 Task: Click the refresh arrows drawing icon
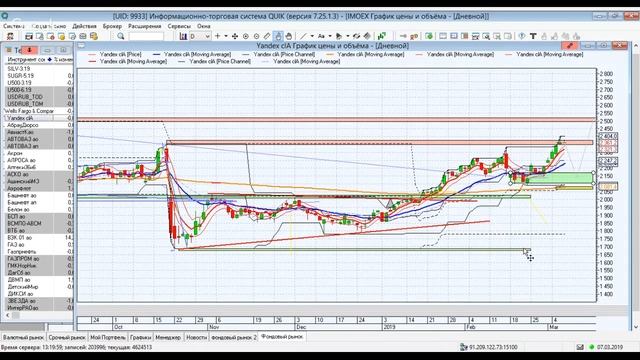356,36
